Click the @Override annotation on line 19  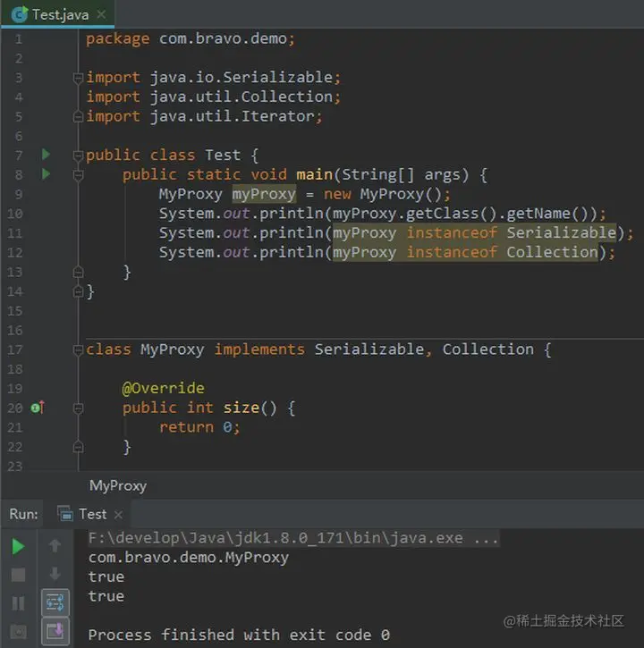(163, 389)
